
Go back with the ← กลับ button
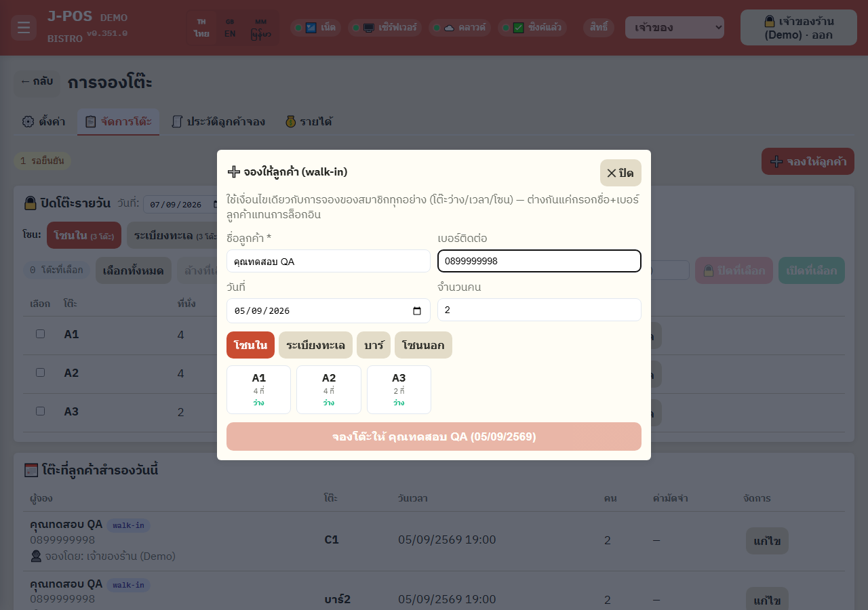37,83
